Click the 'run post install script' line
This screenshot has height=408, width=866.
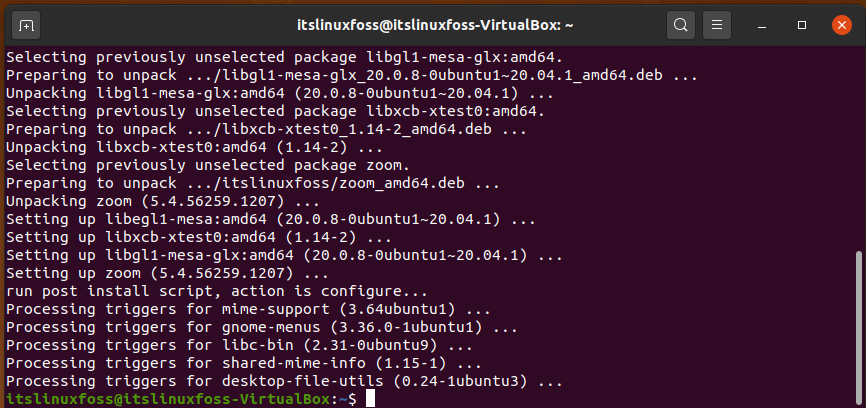pyautogui.click(x=217, y=292)
